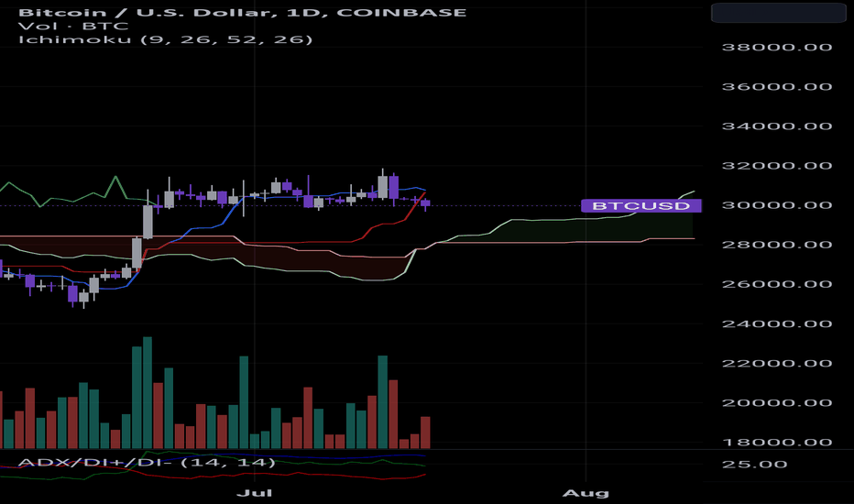Click the 32000.00 price axis label
The height and width of the screenshot is (504, 854).
pos(777,166)
